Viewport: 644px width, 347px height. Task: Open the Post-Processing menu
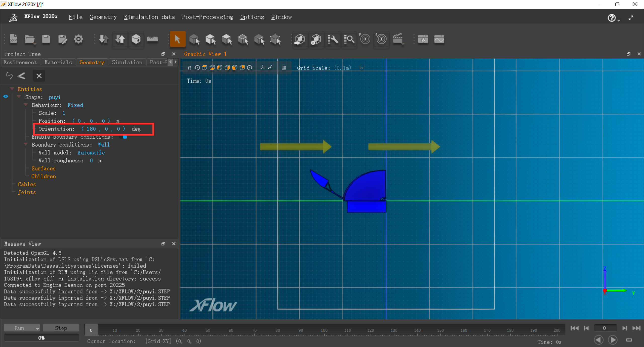[x=207, y=17]
